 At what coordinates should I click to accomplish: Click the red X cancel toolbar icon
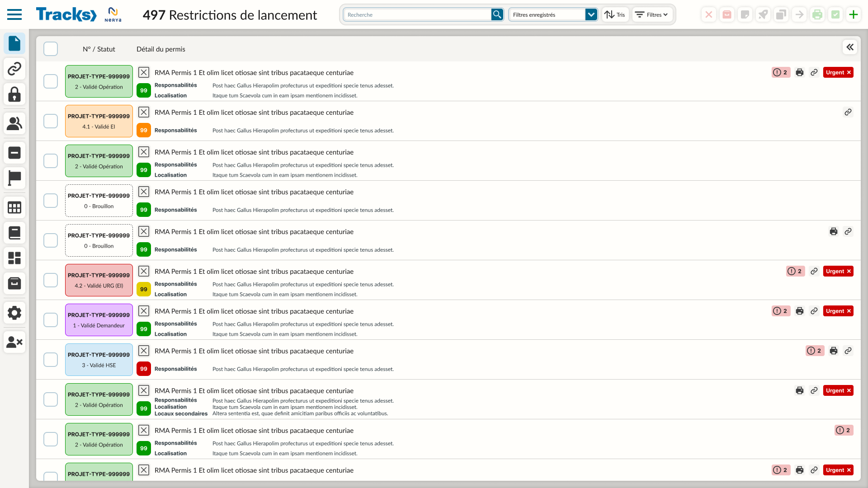point(709,14)
